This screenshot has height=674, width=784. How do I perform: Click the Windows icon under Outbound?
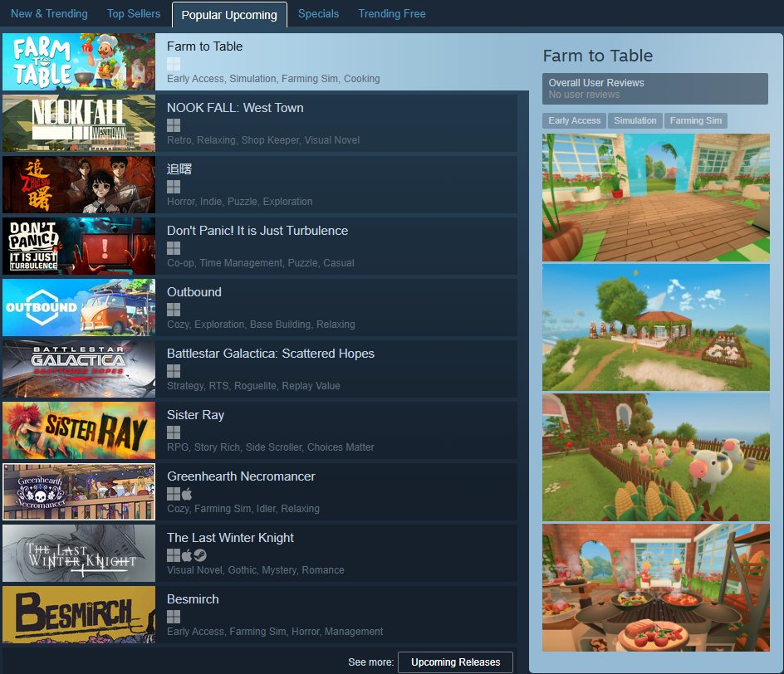click(x=174, y=310)
